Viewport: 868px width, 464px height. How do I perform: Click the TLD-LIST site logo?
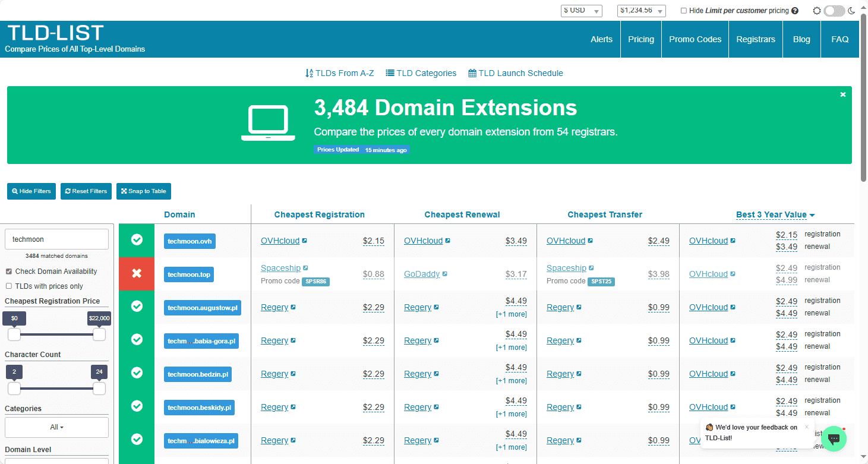pos(56,33)
